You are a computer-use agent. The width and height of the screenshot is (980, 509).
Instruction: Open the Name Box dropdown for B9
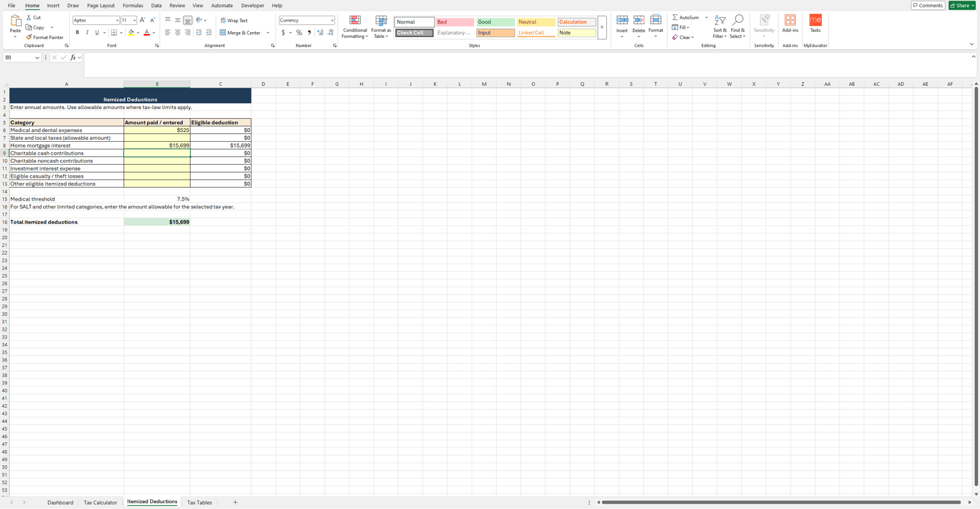pyautogui.click(x=37, y=57)
